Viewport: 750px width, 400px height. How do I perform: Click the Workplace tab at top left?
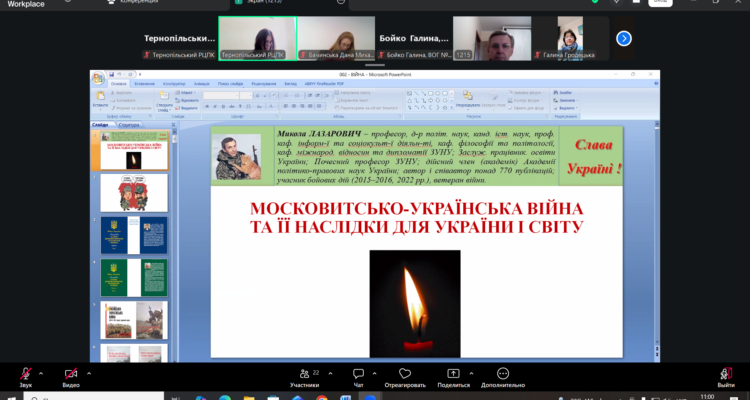[x=27, y=4]
